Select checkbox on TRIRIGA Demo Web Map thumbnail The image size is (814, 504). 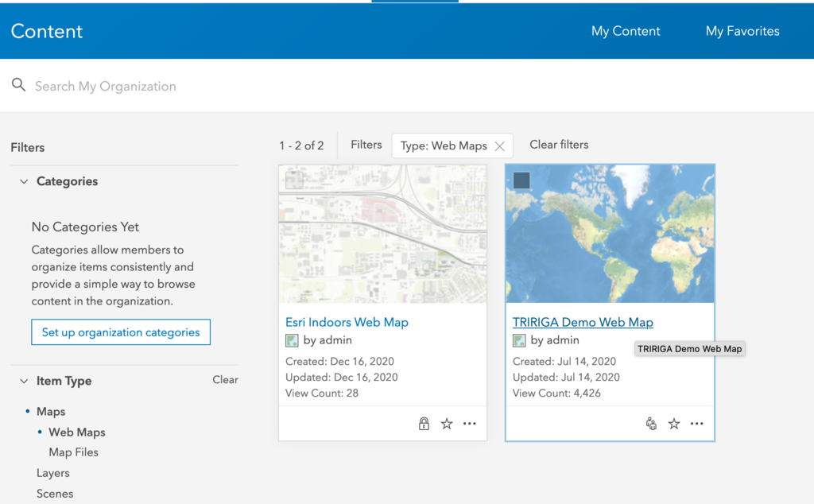(x=521, y=180)
